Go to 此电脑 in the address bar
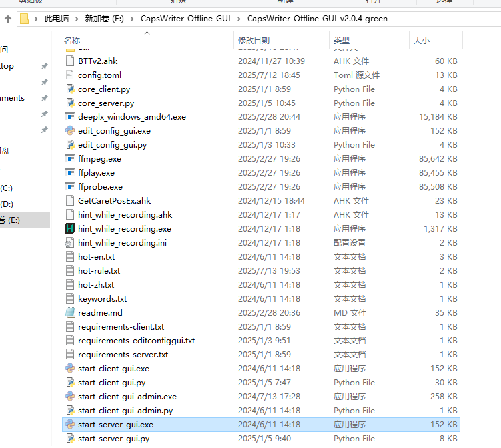This screenshot has height=448, width=501. (57, 19)
